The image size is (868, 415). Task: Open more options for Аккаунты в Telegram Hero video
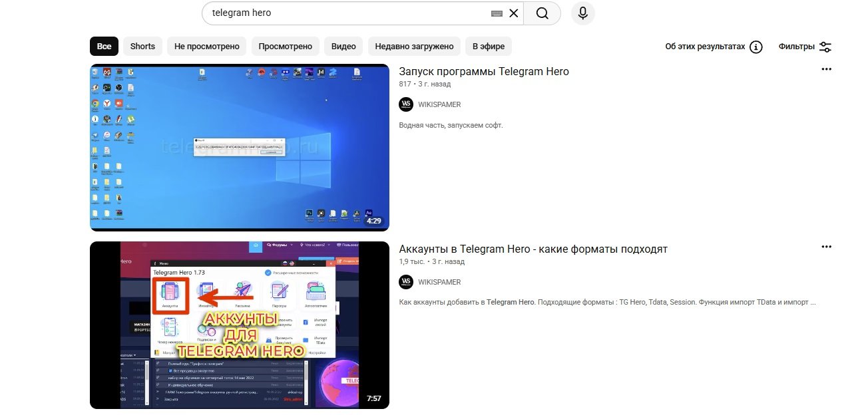coord(827,247)
